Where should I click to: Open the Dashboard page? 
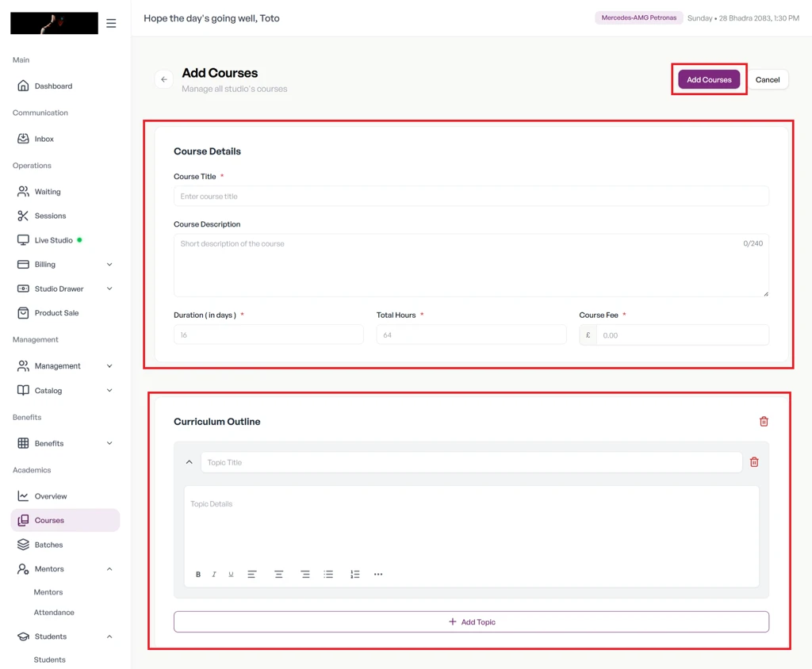65,86
